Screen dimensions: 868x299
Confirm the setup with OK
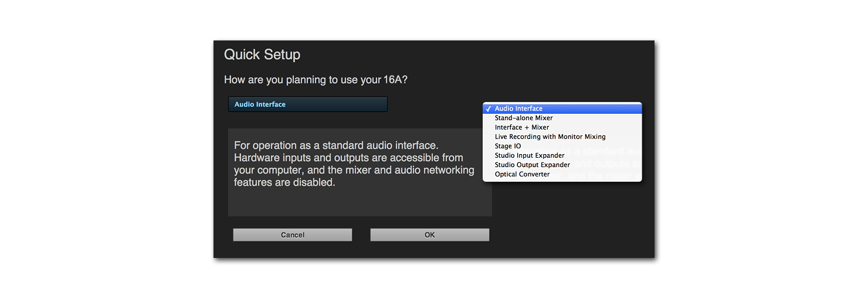click(x=429, y=235)
